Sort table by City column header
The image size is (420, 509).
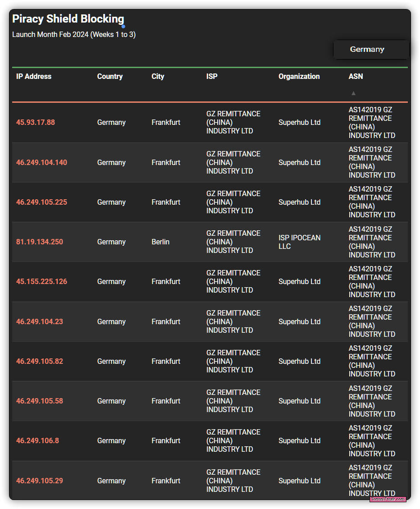pos(158,76)
